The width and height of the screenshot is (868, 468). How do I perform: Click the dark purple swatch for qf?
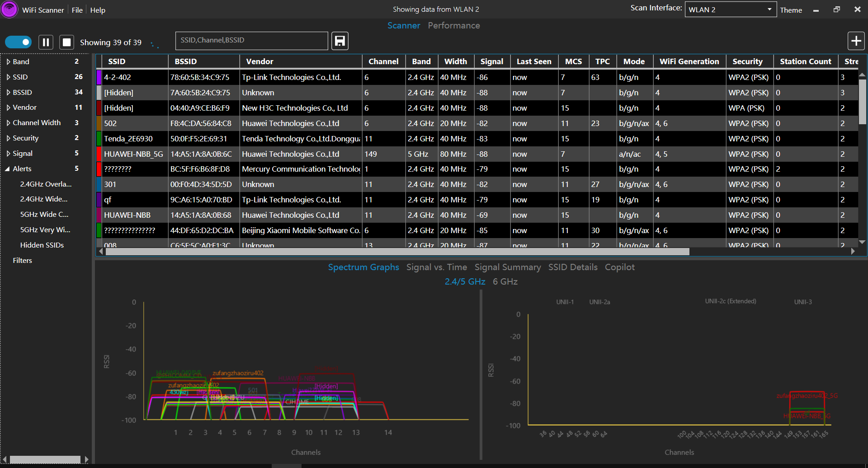point(99,200)
